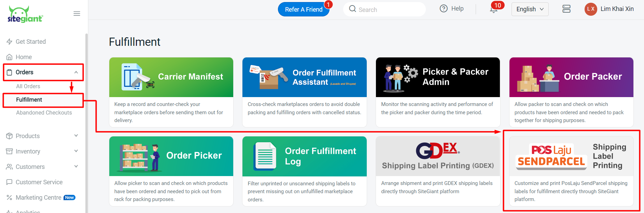Select Fulfillment submenu item
This screenshot has height=213, width=644.
[29, 100]
